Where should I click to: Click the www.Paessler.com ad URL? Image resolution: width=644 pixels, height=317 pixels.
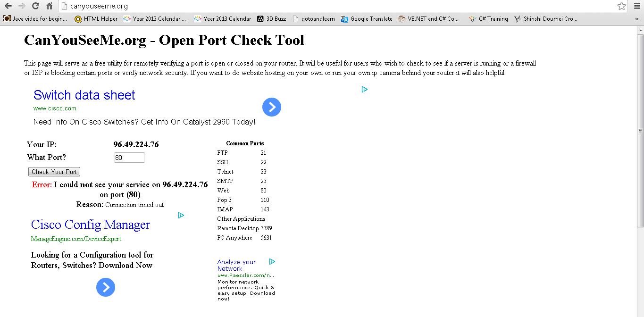[245, 275]
